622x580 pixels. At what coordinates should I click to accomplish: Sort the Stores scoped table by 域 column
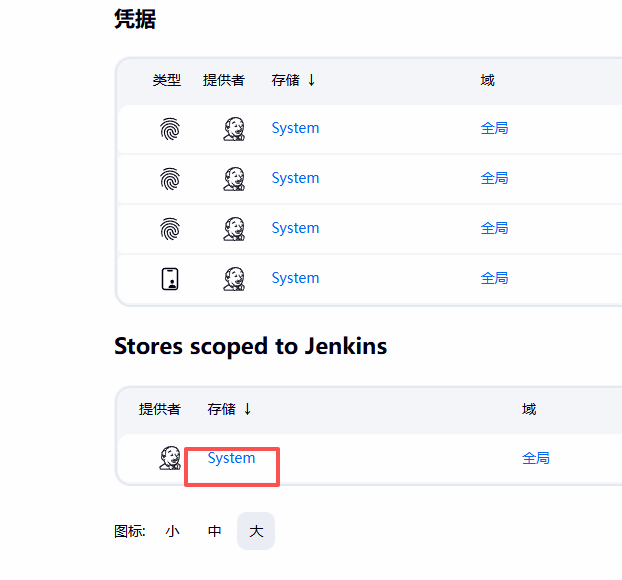529,409
